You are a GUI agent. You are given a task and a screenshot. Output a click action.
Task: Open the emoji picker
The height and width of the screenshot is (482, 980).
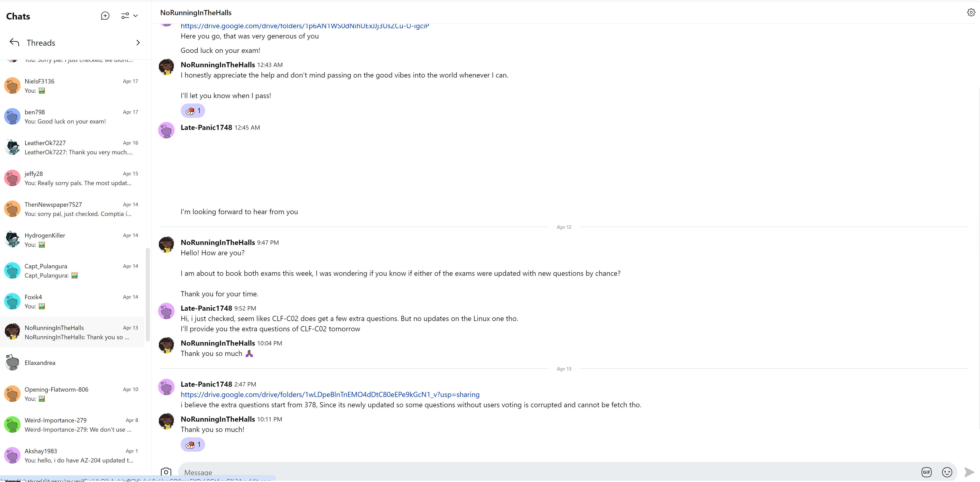pyautogui.click(x=947, y=472)
